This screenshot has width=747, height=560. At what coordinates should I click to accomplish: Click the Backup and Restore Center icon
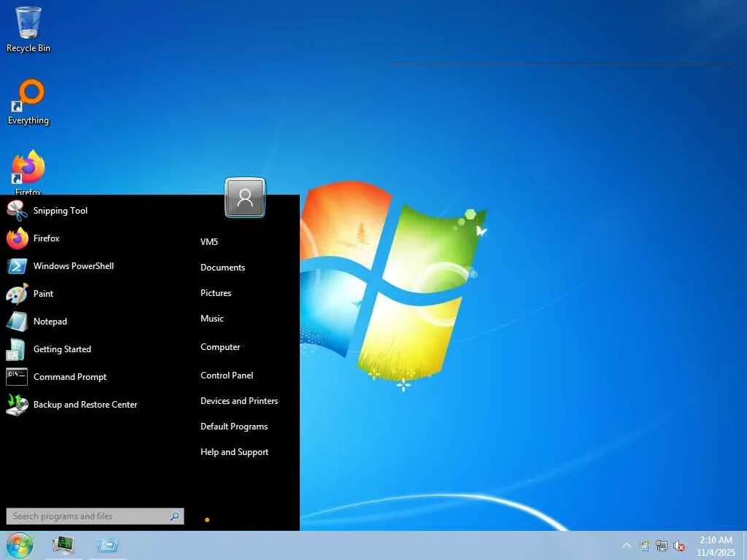point(18,404)
